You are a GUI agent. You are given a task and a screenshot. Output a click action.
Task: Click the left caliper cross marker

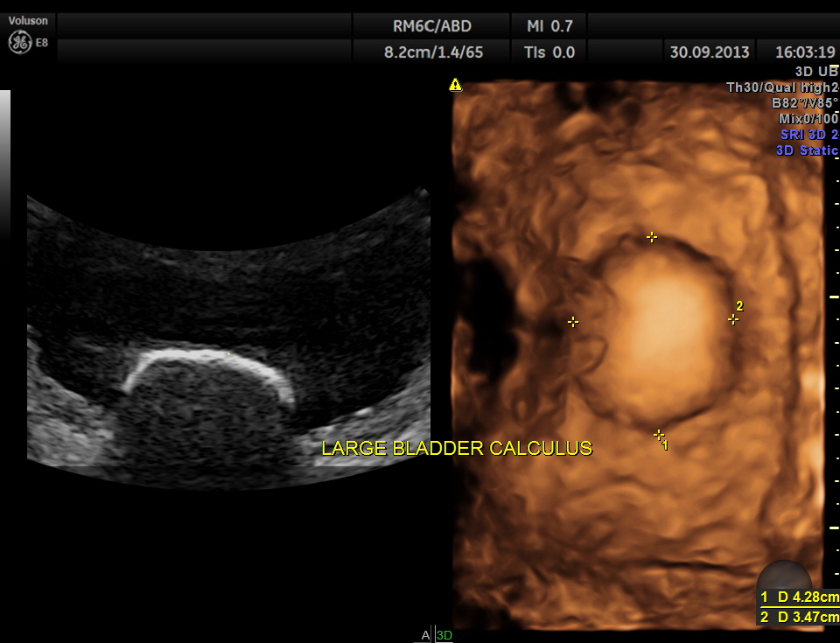(x=573, y=322)
